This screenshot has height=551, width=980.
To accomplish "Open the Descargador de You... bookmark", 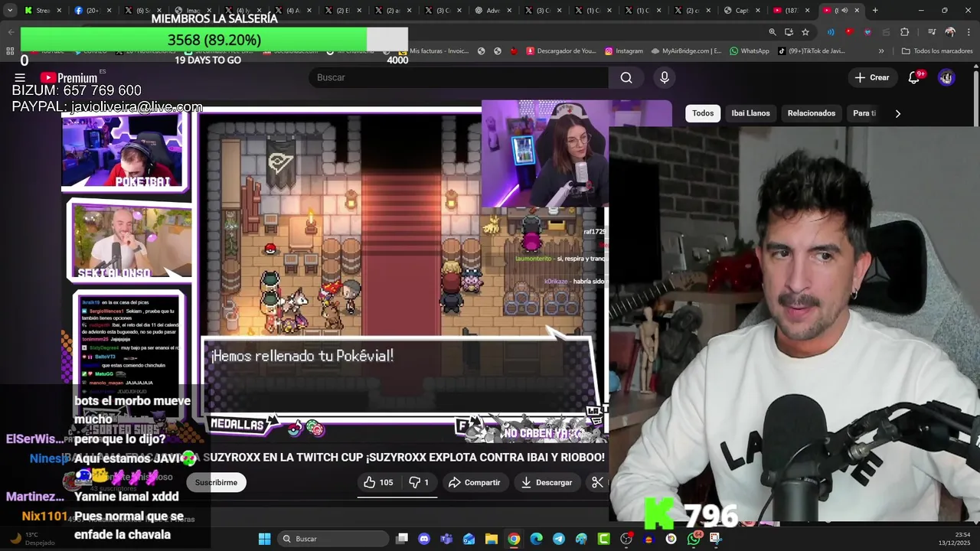I will click(560, 51).
